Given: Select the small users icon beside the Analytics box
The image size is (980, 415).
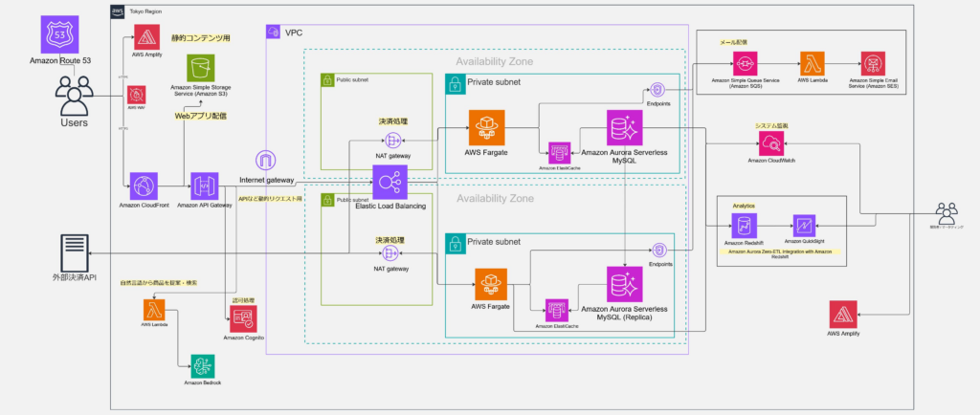Looking at the screenshot, I should [947, 214].
